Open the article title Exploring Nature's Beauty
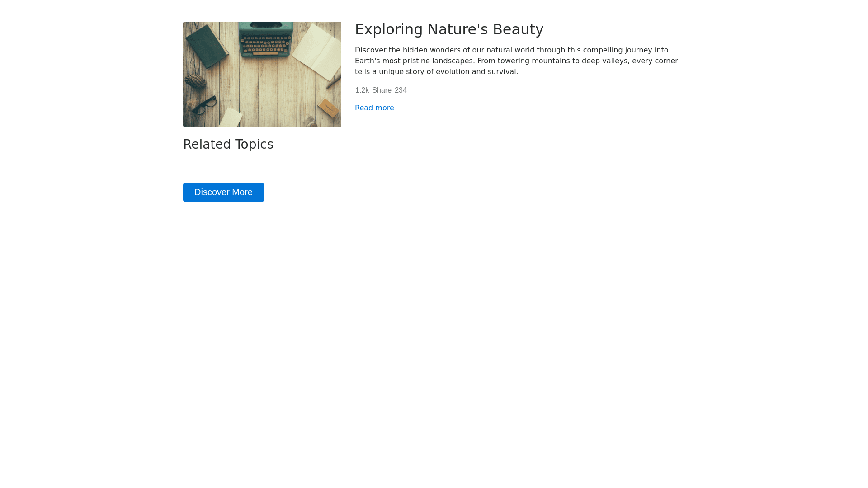 click(449, 29)
